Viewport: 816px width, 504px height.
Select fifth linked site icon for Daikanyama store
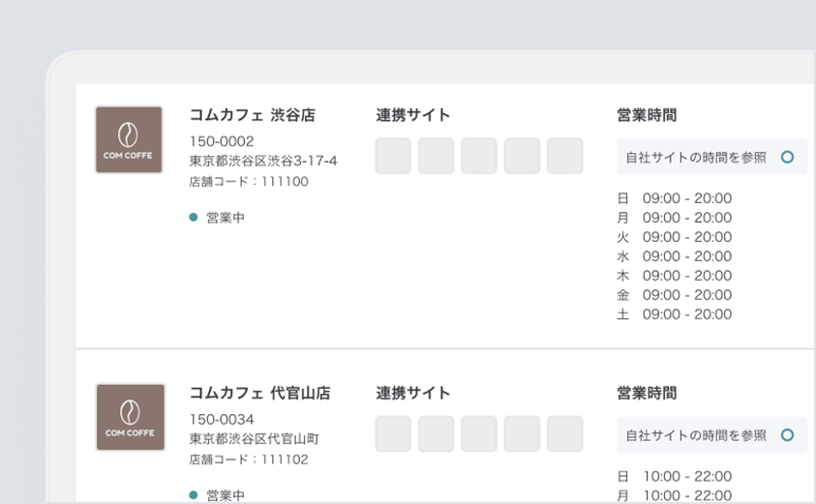564,433
